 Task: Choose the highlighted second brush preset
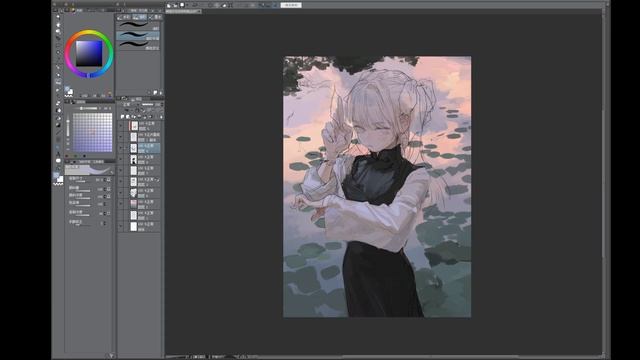click(139, 36)
